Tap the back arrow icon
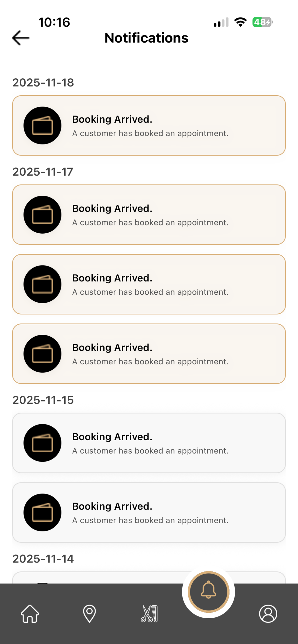 [x=21, y=38]
